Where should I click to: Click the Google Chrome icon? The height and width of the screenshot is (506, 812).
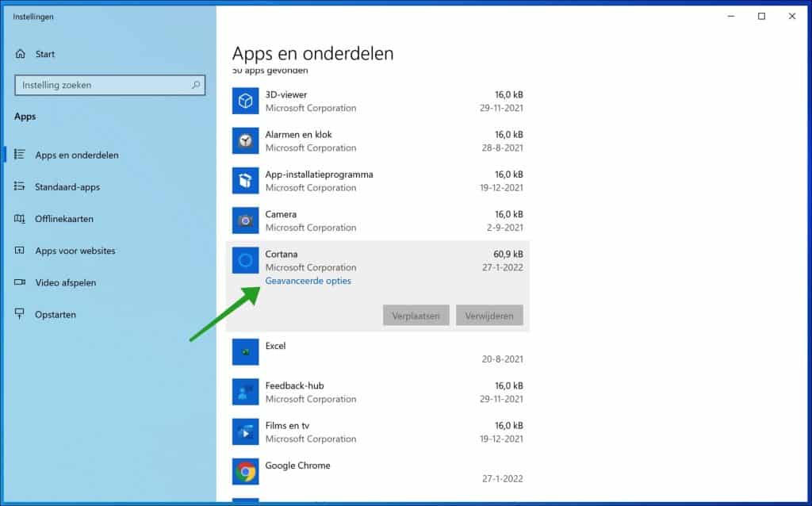(x=246, y=471)
